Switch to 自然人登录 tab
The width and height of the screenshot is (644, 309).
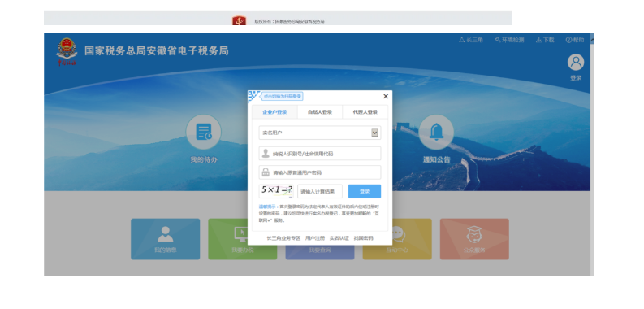319,112
